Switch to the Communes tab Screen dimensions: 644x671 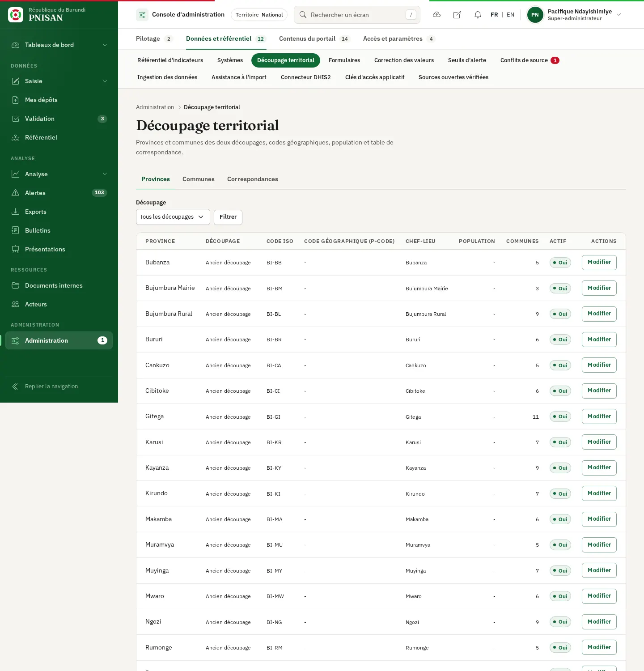click(199, 179)
